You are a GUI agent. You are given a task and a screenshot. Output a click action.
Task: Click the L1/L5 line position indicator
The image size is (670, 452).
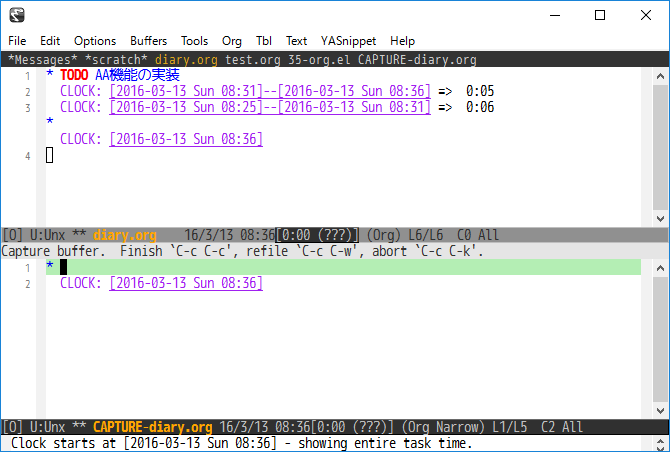click(510, 427)
